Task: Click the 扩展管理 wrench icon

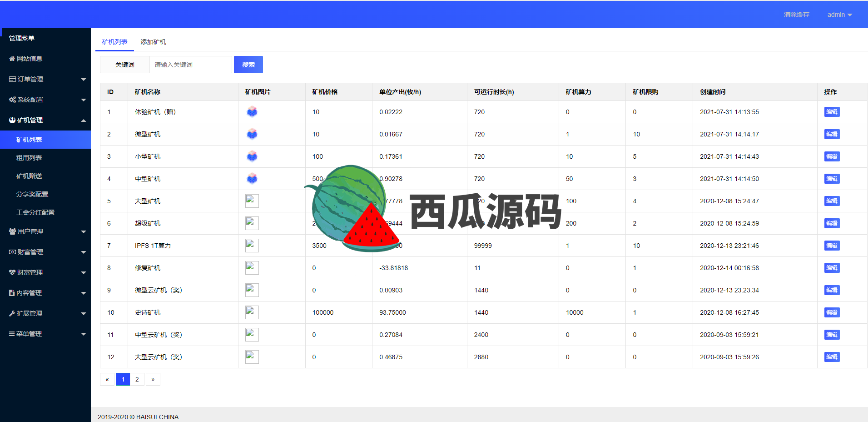Action: [12, 313]
